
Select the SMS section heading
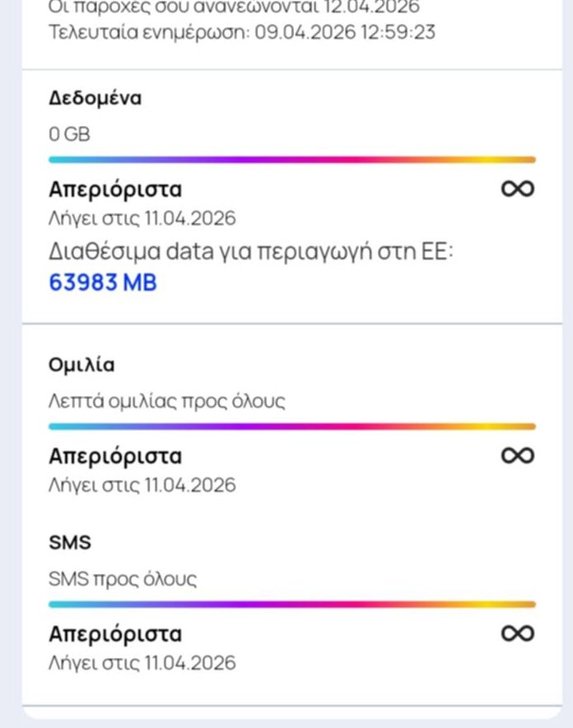click(x=69, y=544)
